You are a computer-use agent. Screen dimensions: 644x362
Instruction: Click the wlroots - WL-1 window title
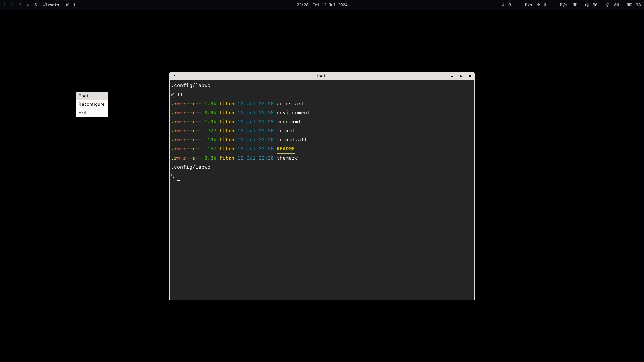pyautogui.click(x=59, y=5)
